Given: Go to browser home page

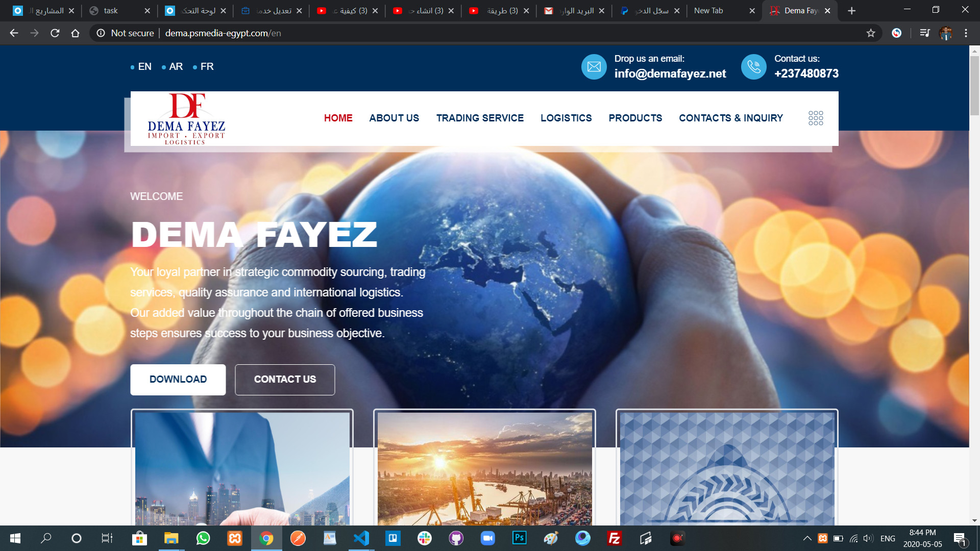Looking at the screenshot, I should (75, 33).
